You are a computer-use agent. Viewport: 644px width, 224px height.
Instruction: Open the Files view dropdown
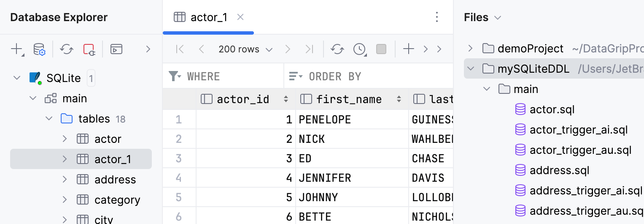point(498,17)
